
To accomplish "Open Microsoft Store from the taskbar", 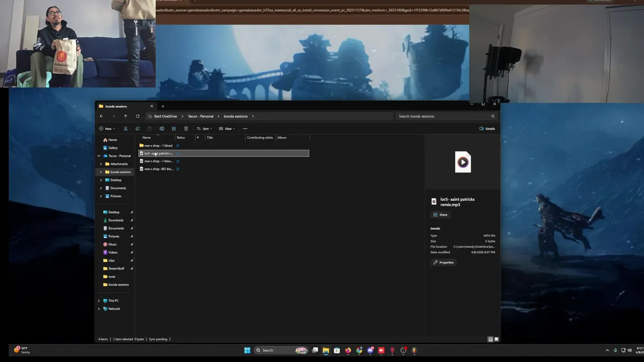I will tap(337, 350).
